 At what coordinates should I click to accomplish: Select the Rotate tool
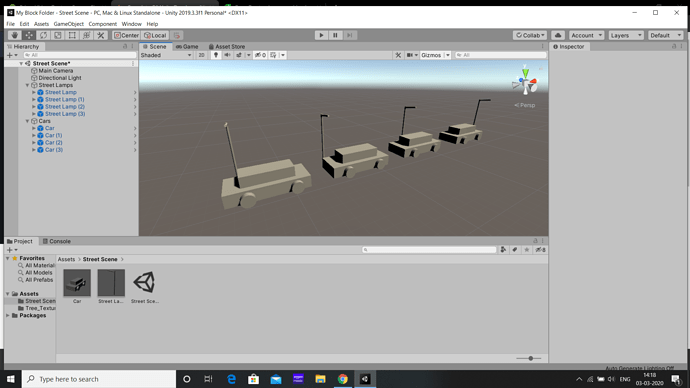pyautogui.click(x=43, y=35)
